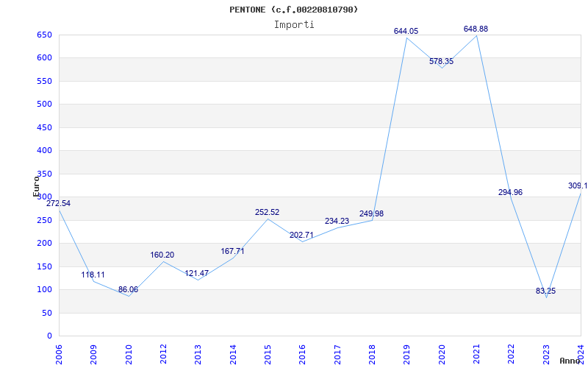Click the 2017 year axis label
588x368 pixels.
[337, 355]
